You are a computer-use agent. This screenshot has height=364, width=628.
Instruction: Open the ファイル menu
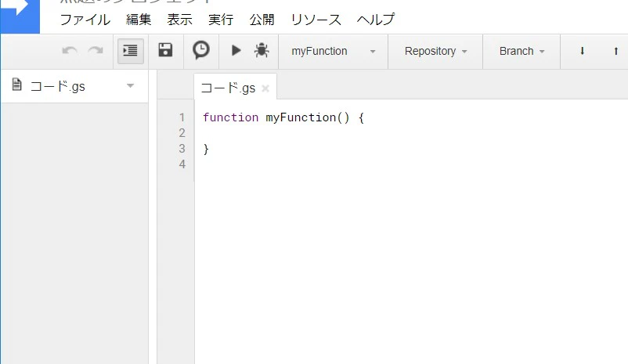click(x=85, y=20)
